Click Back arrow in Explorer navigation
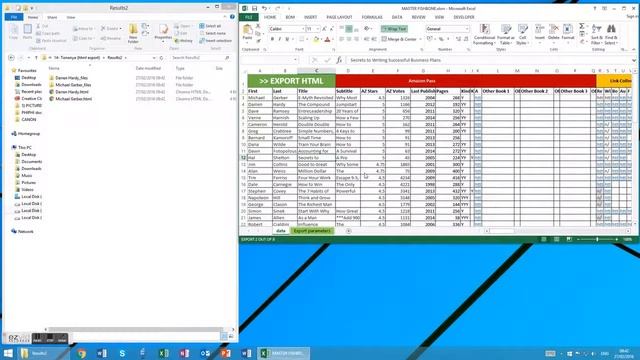The image size is (640, 360). tap(11, 58)
